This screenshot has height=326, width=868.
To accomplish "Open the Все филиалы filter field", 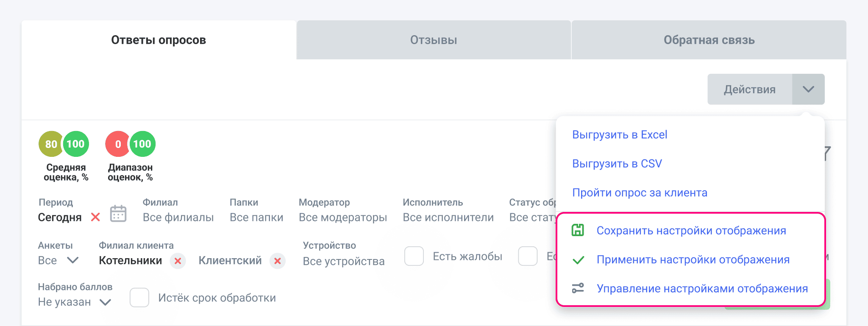I will (178, 217).
